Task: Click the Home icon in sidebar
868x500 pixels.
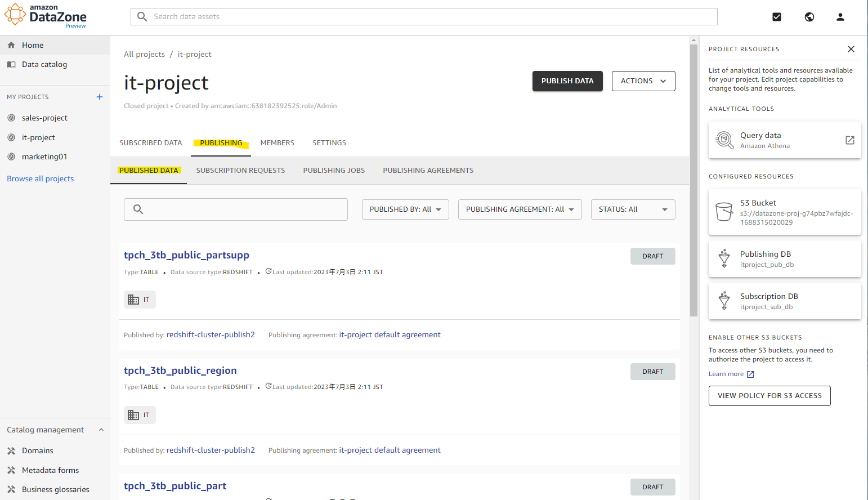Action: point(11,45)
